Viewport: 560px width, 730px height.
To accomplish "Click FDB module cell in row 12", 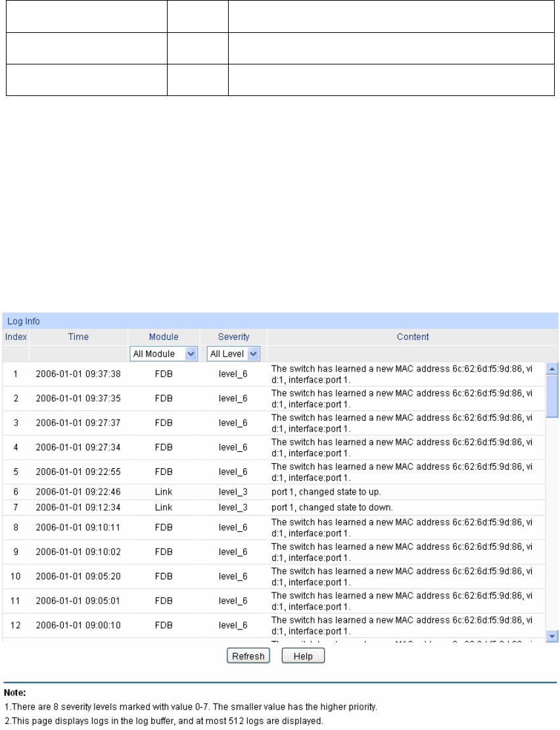I will 164,625.
